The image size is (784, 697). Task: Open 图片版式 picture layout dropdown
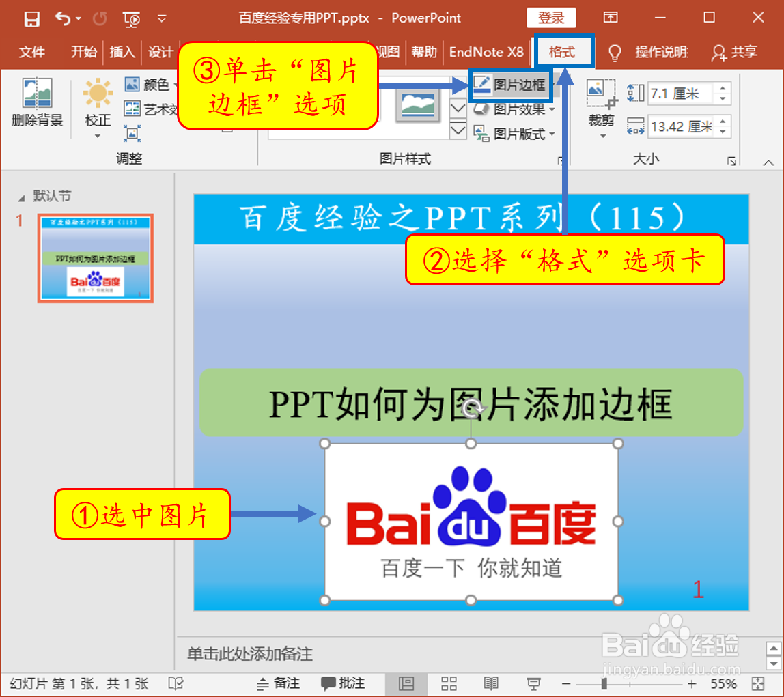pyautogui.click(x=514, y=134)
